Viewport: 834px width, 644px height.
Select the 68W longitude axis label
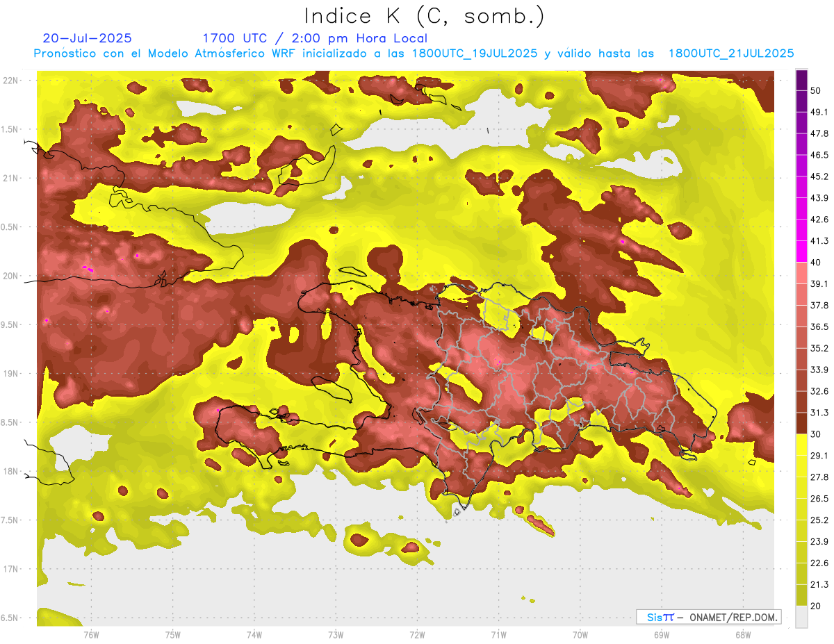(x=742, y=634)
